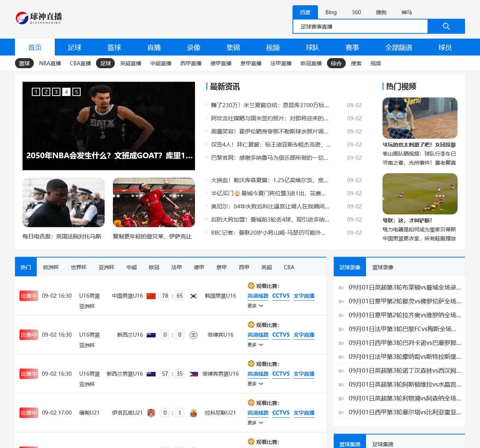
Task: Select carousel slide number 2
Action: (x=46, y=91)
